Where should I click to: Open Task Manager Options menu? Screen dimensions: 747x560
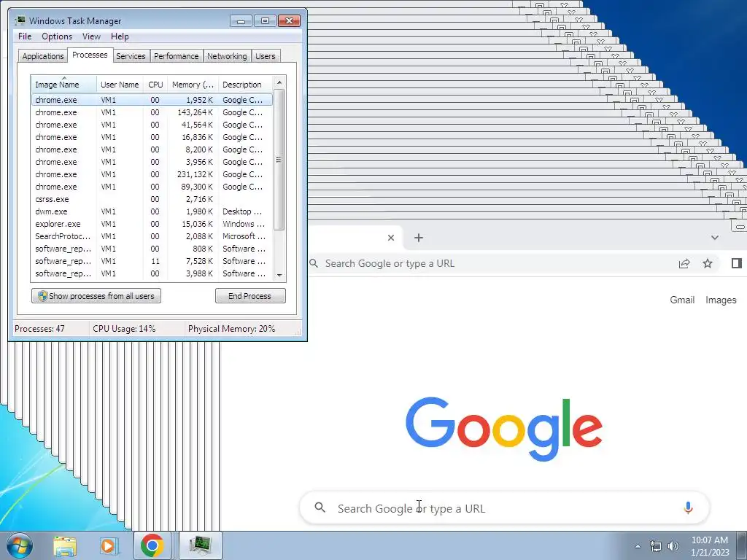click(57, 36)
